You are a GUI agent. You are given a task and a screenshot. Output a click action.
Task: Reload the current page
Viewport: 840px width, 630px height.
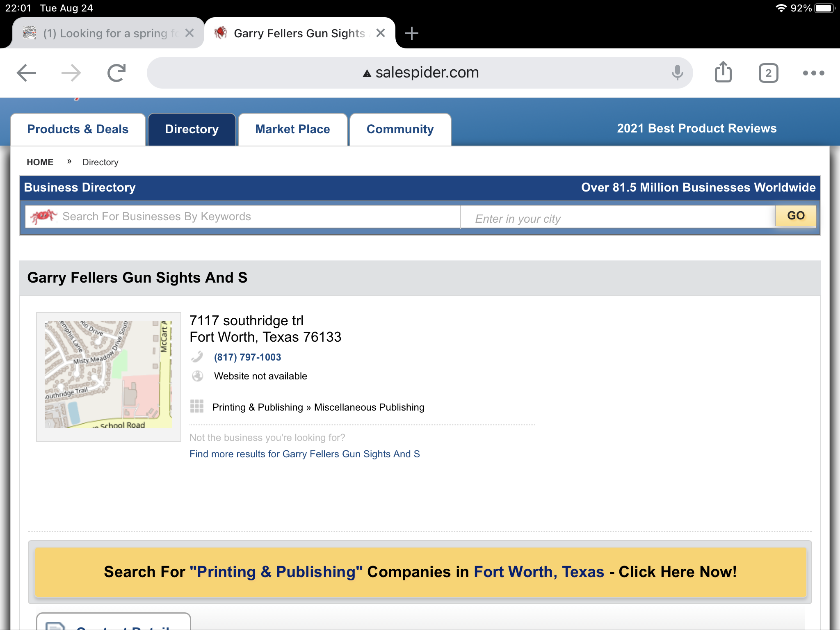click(x=116, y=73)
